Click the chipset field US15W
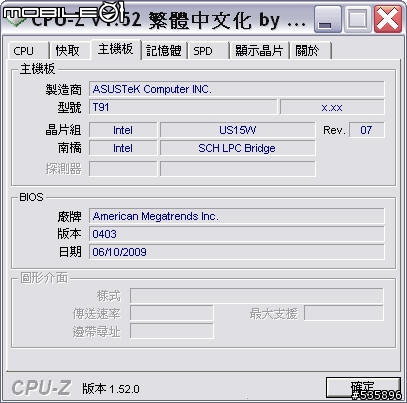Screen dimensions: 407x403 237,130
